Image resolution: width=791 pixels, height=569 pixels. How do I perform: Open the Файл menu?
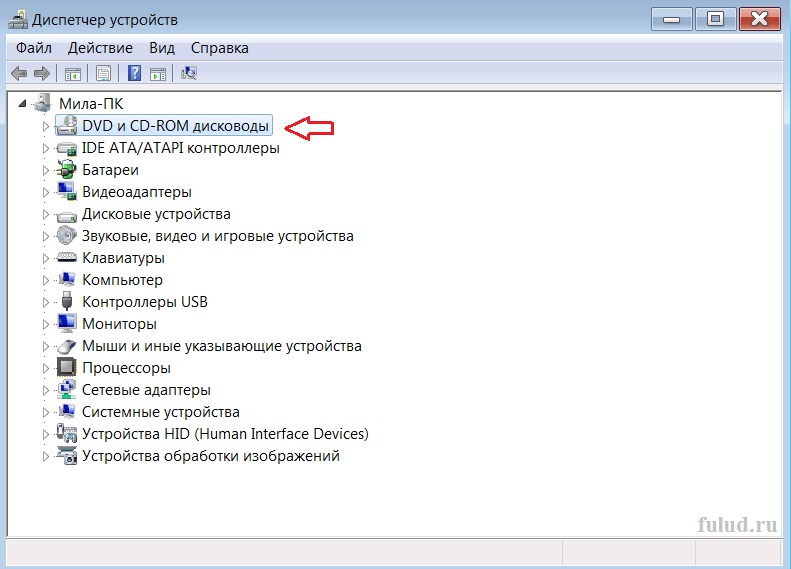coord(34,48)
